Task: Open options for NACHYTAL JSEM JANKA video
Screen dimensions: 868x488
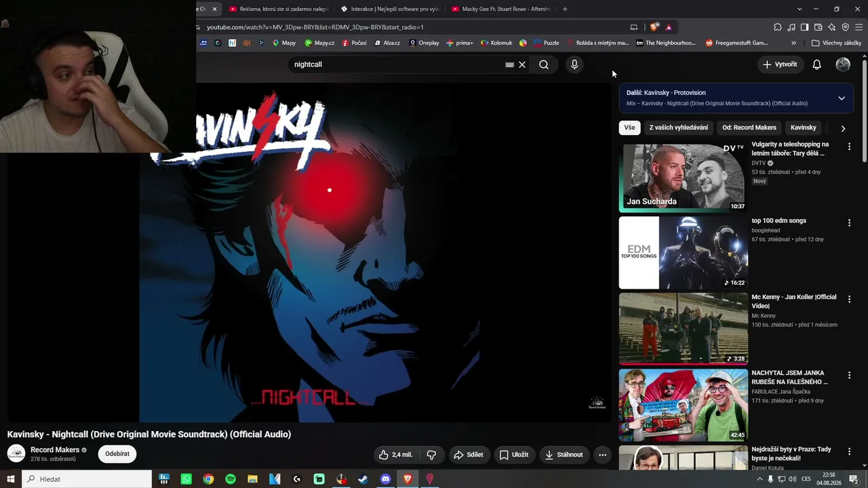Action: (849, 375)
